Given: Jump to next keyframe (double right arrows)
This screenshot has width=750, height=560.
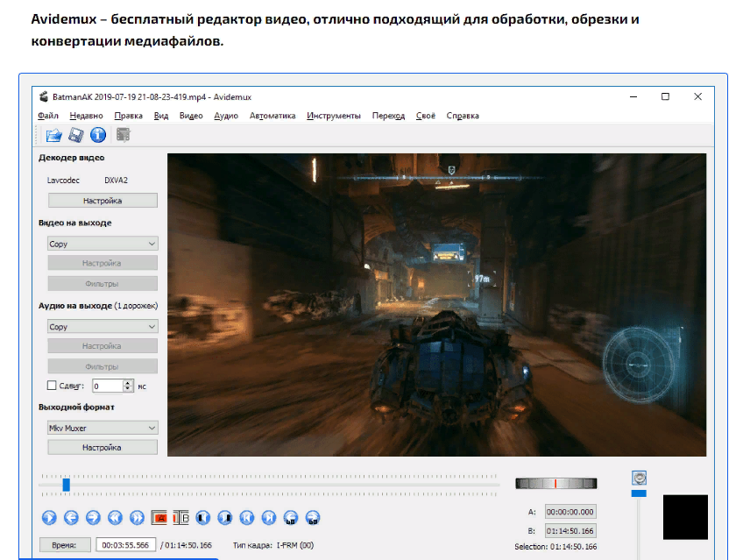Looking at the screenshot, I should click(137, 518).
